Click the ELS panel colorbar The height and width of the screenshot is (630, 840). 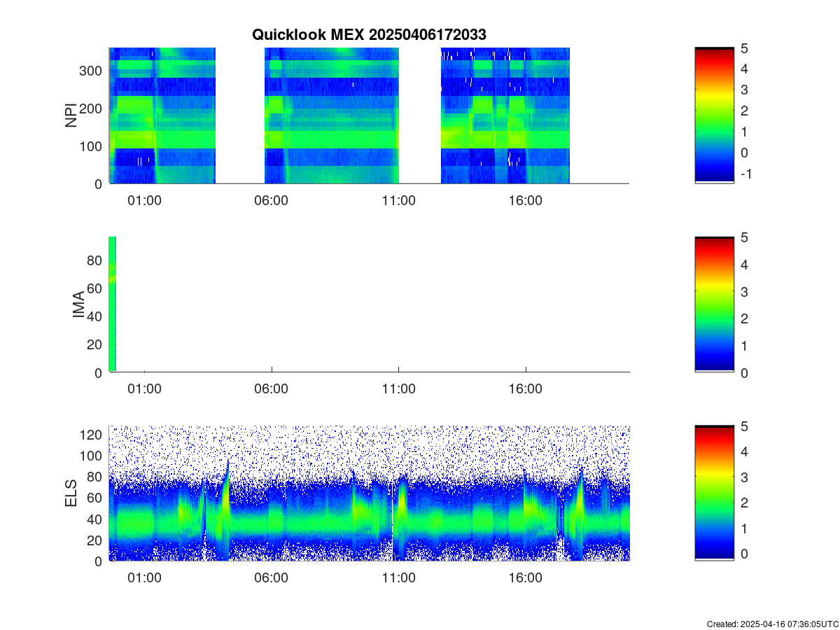coord(714,493)
